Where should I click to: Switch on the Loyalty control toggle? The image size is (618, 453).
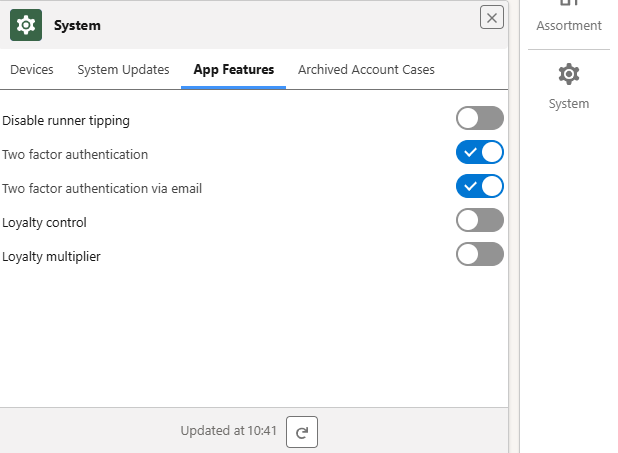pos(479,221)
